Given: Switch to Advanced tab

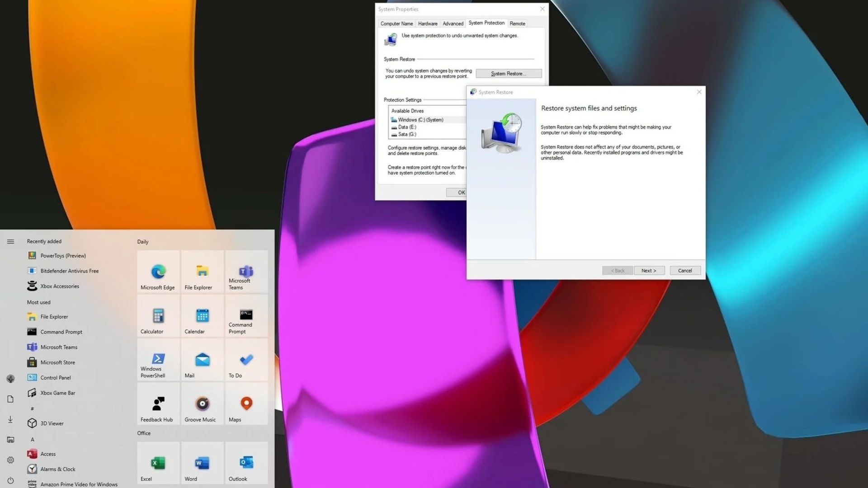Looking at the screenshot, I should [453, 23].
